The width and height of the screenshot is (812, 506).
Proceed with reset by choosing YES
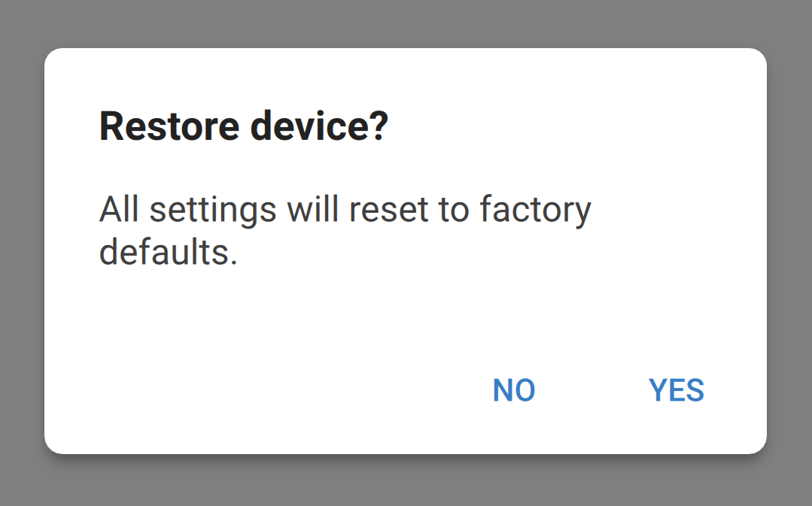(676, 390)
